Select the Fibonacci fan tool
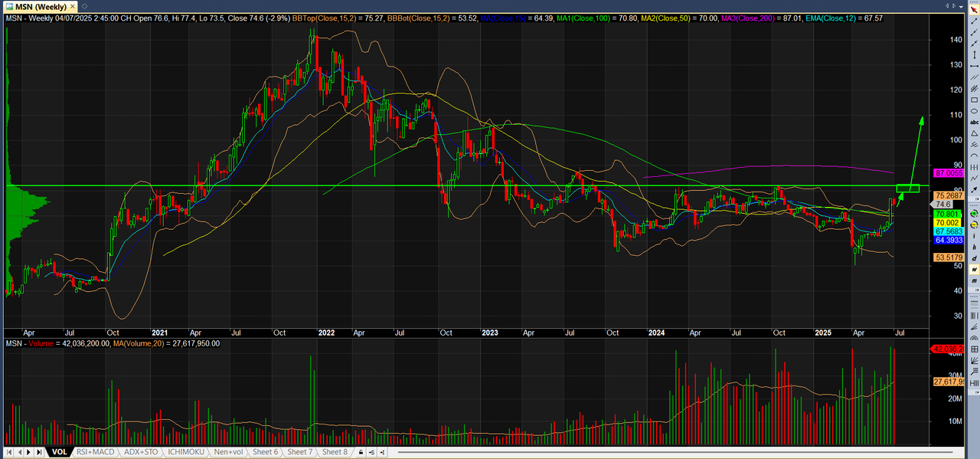The image size is (980, 459). click(x=974, y=326)
